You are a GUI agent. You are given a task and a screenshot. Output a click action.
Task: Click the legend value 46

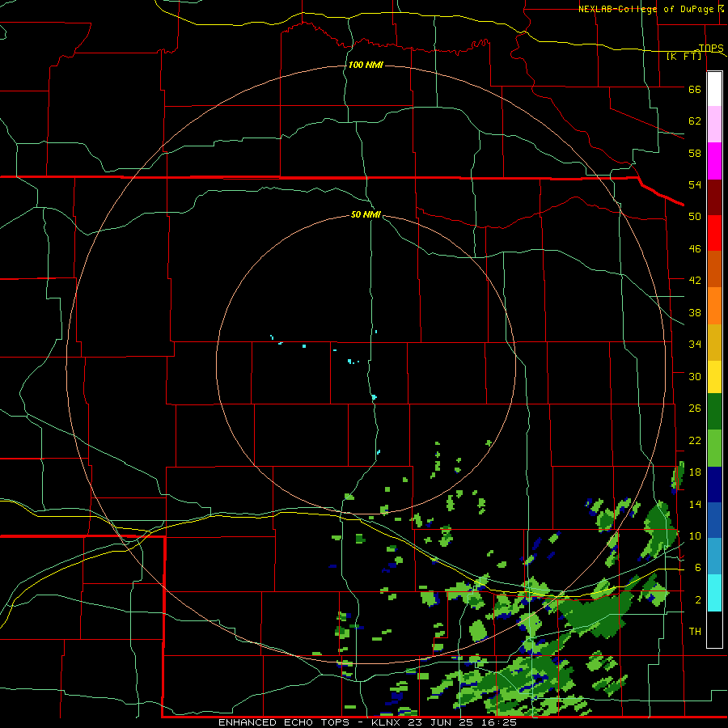(x=695, y=249)
